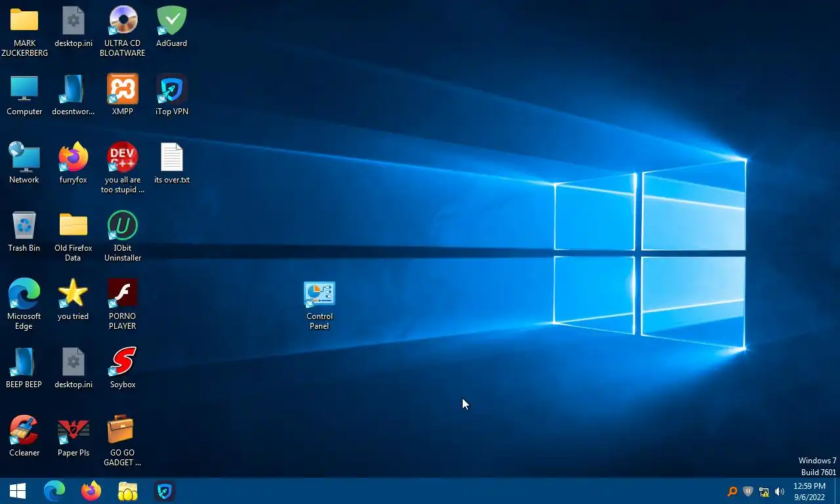Open the Start menu
This screenshot has width=840, height=504.
(18, 491)
